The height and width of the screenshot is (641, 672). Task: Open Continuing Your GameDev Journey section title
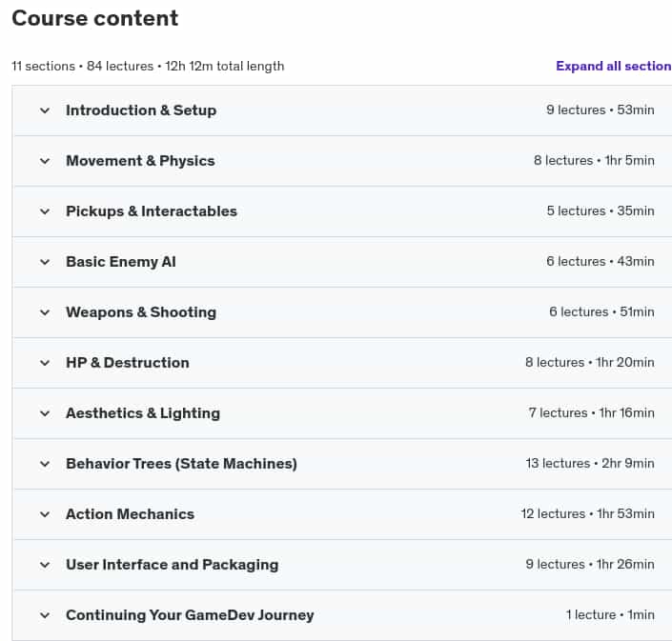pyautogui.click(x=190, y=615)
